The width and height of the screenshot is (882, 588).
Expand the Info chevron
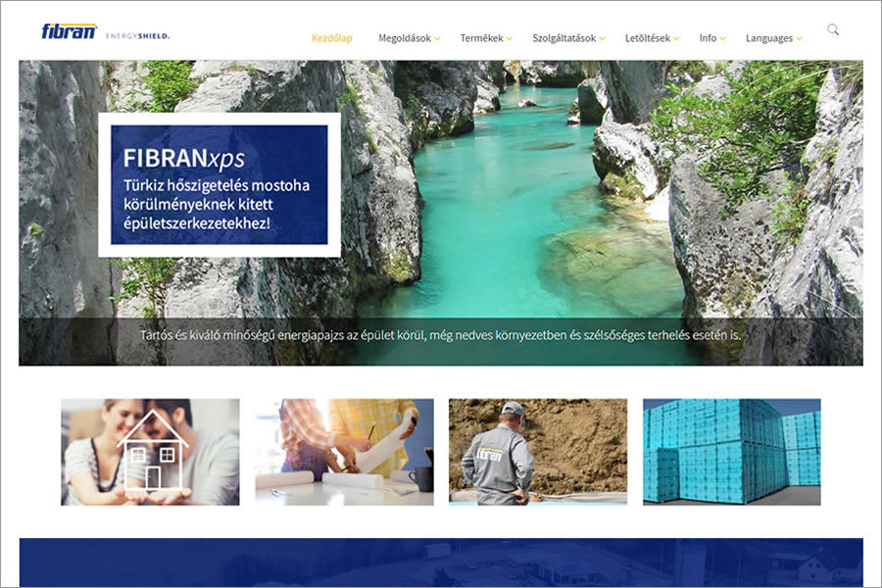pos(723,39)
